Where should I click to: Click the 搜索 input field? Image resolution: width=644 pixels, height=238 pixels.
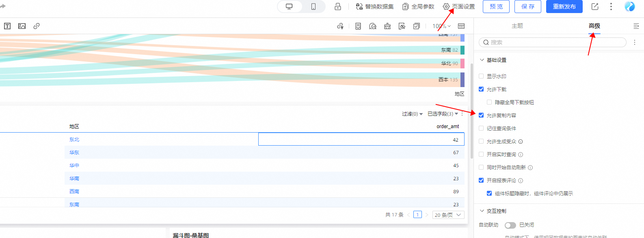(x=552, y=42)
